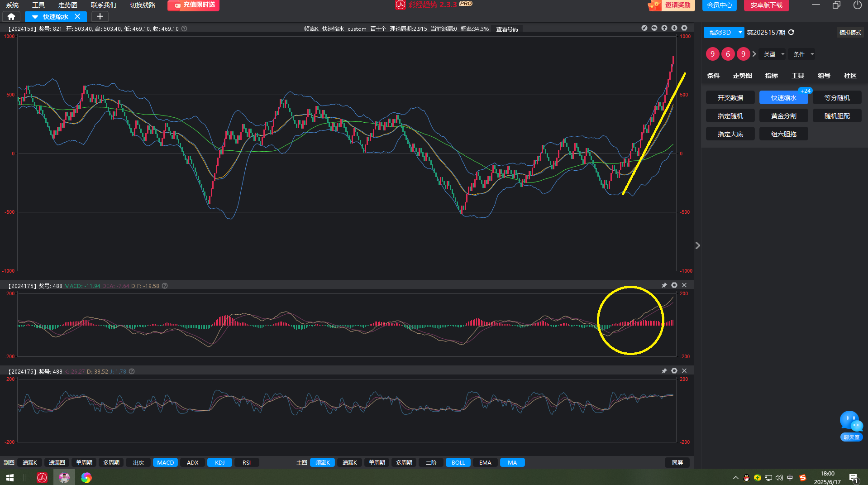
Task: Open the 聊天室 chat room icon
Action: coord(851,426)
